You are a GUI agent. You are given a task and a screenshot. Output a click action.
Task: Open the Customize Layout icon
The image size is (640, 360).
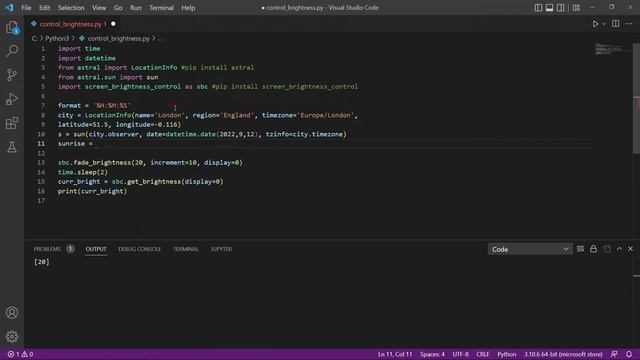[576, 8]
